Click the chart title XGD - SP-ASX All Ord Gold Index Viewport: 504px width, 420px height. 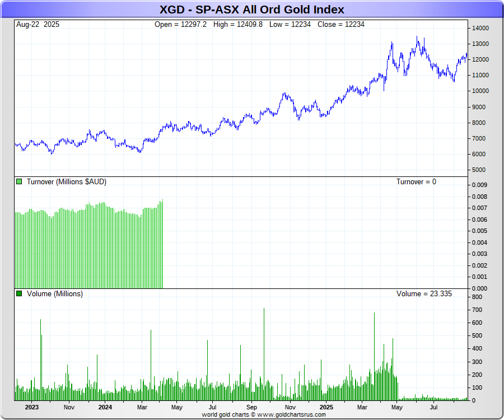[x=251, y=10]
